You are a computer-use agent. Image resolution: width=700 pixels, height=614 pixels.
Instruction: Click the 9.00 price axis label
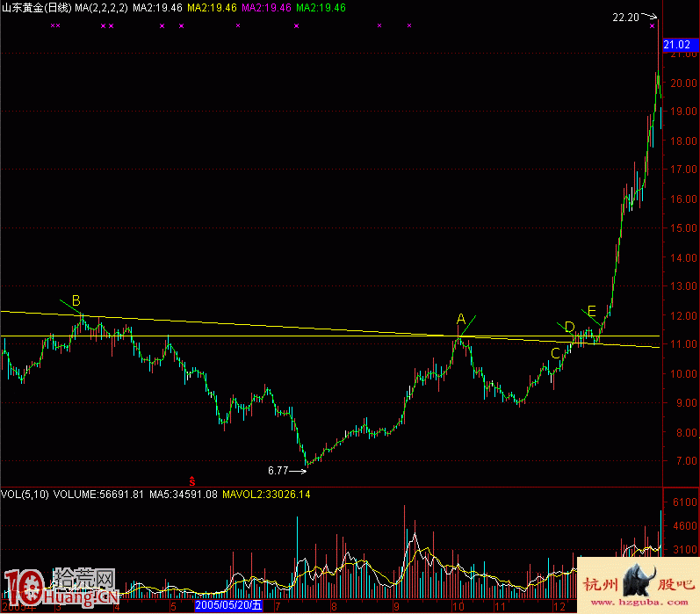click(687, 403)
